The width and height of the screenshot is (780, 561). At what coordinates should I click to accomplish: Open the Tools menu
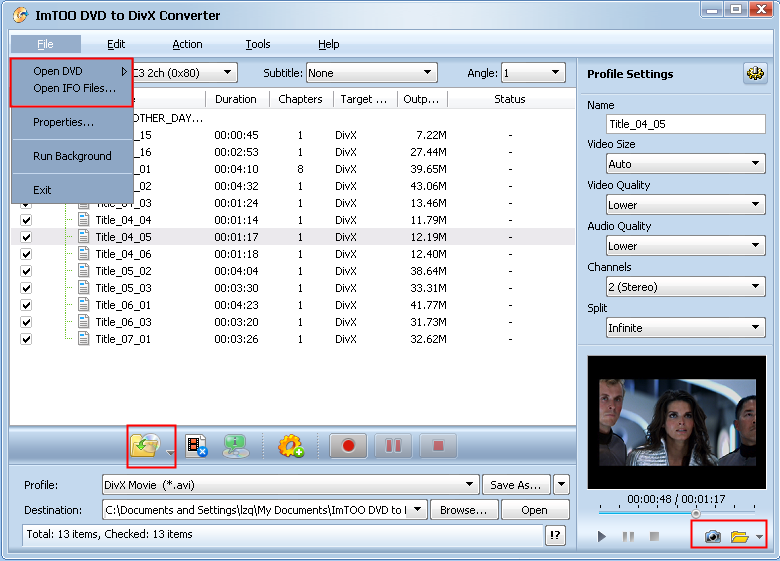coord(258,44)
